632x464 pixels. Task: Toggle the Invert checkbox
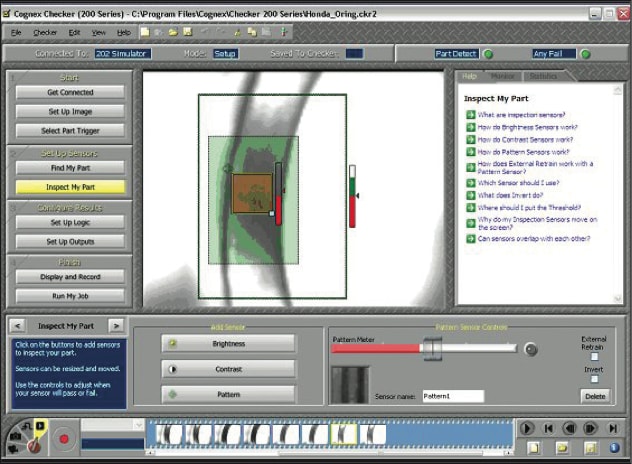tap(594, 379)
